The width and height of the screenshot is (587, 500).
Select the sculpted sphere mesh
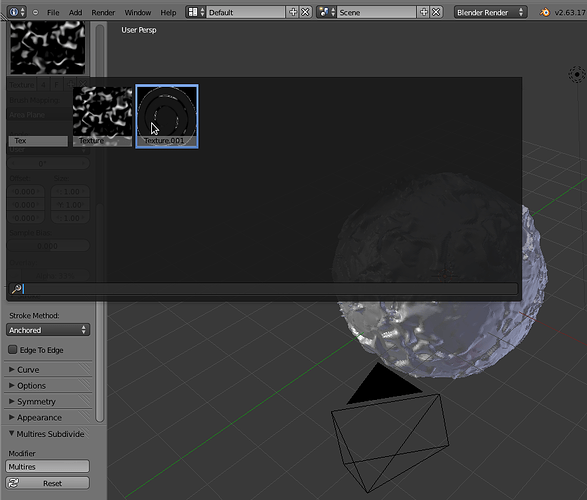point(442,329)
